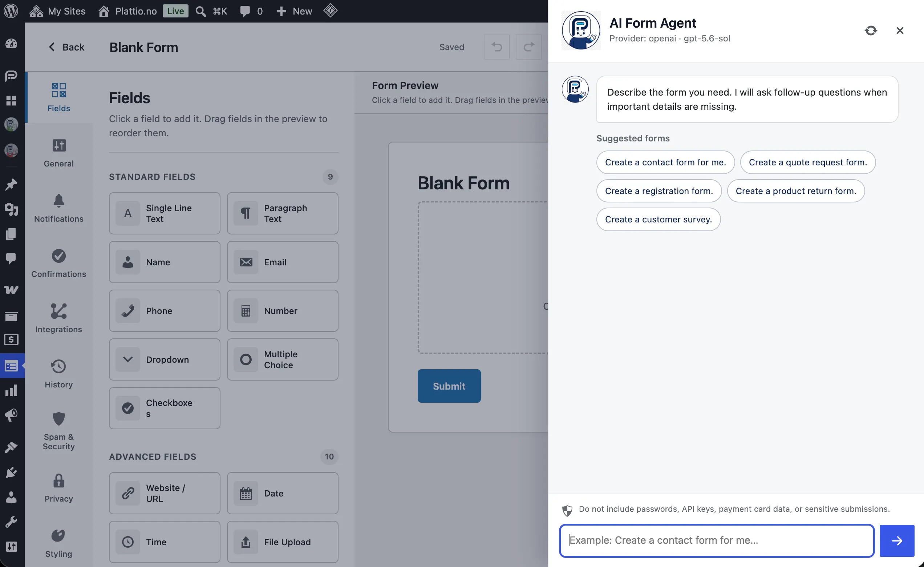Add a Single Line Text field

point(165,213)
